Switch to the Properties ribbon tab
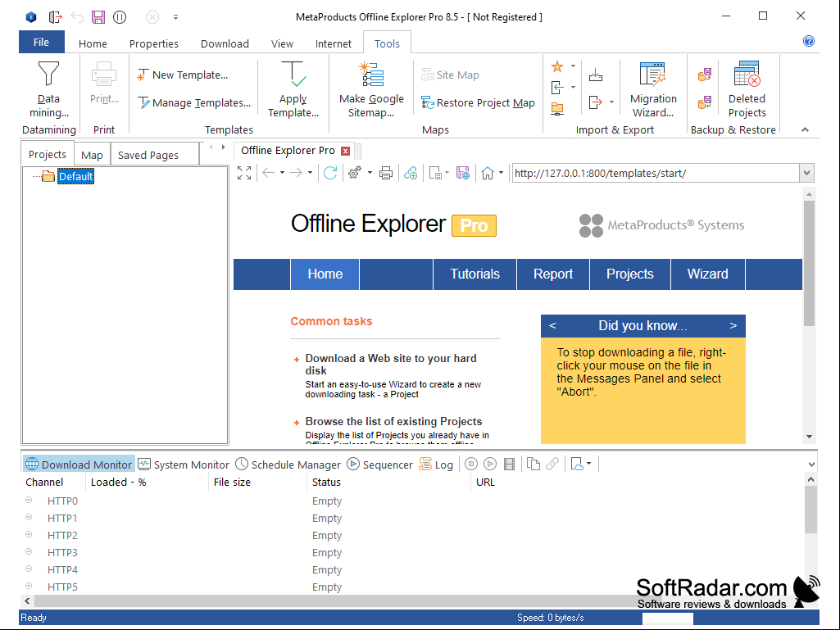The width and height of the screenshot is (840, 630). pos(154,43)
